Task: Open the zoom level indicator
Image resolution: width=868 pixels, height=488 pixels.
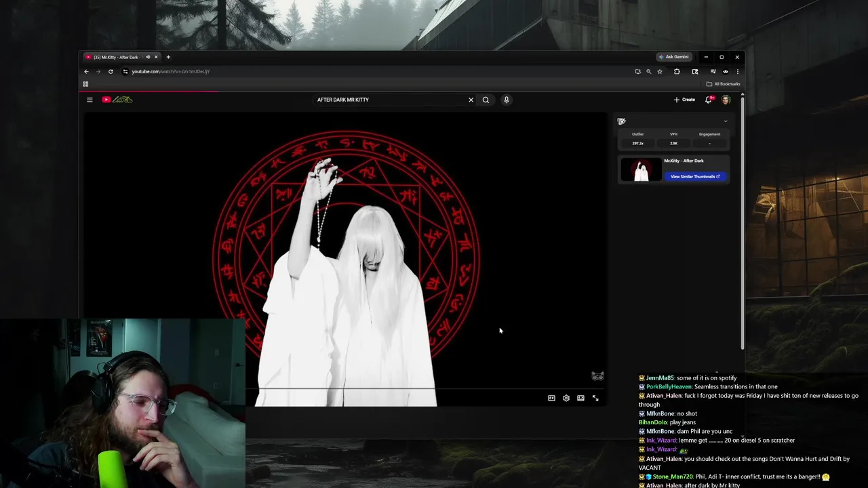Action: tap(648, 71)
